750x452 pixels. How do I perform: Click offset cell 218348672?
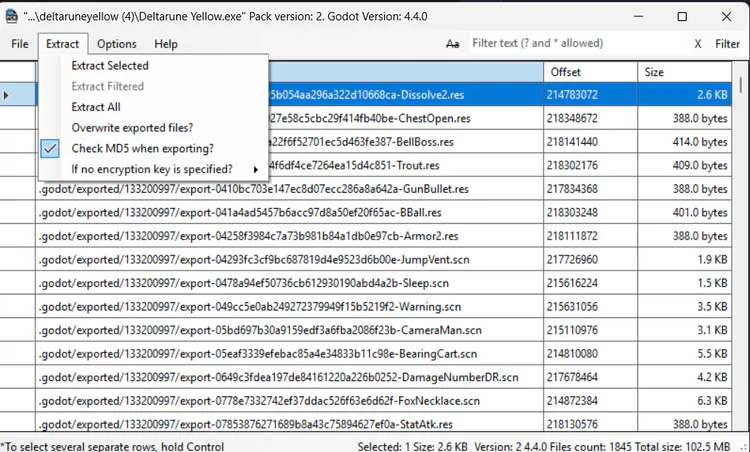click(x=590, y=118)
